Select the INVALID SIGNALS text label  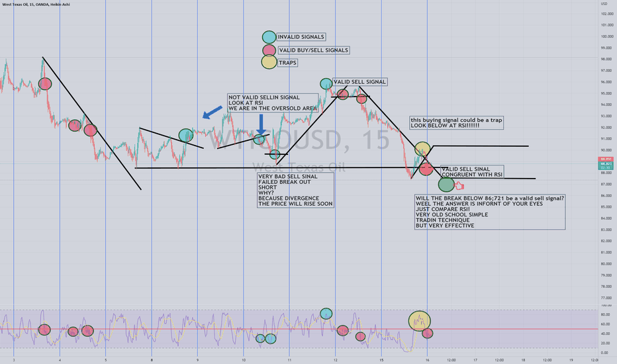pyautogui.click(x=301, y=37)
